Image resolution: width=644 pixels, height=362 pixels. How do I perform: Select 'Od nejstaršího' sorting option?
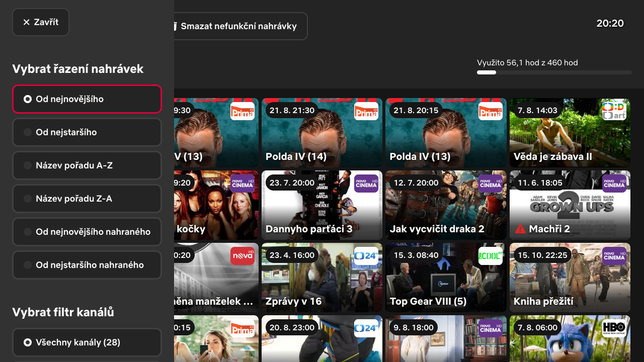tap(87, 132)
